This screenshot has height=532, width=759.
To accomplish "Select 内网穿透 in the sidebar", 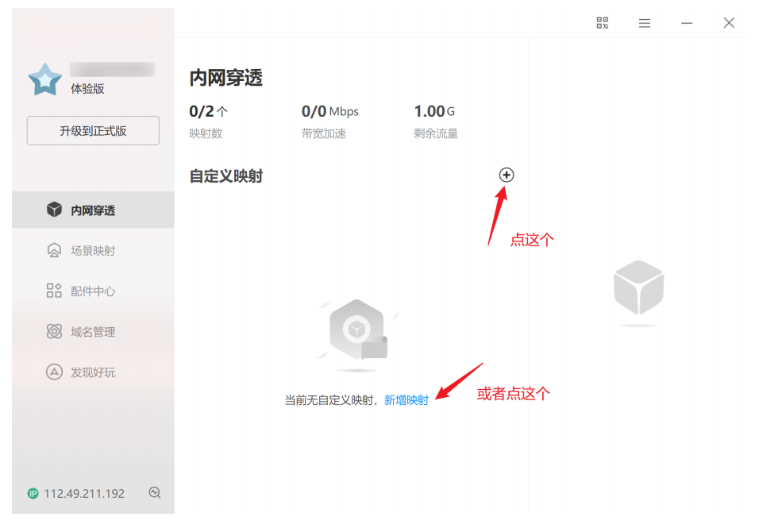I will click(x=93, y=210).
